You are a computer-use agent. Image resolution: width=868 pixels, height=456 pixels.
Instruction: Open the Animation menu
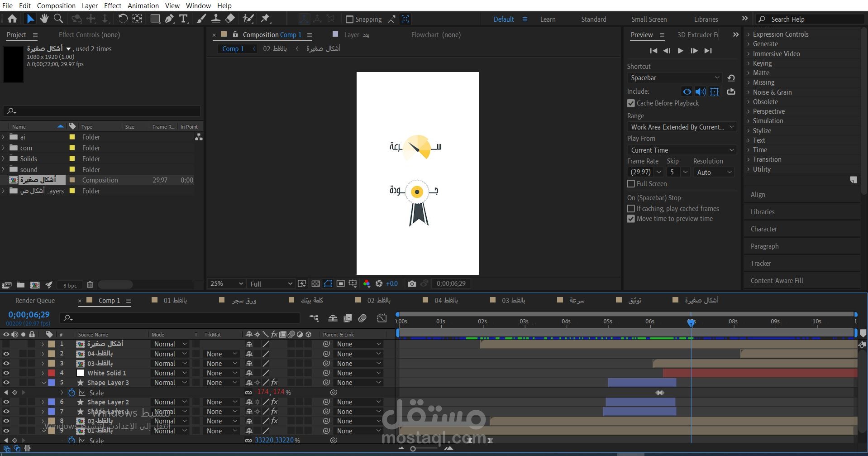[143, 5]
